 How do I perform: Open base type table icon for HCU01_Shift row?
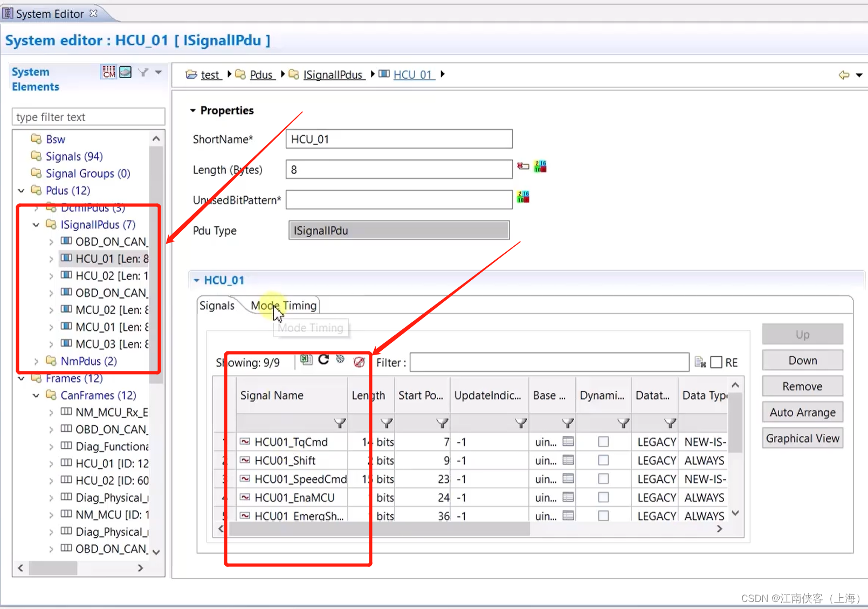pyautogui.click(x=568, y=460)
